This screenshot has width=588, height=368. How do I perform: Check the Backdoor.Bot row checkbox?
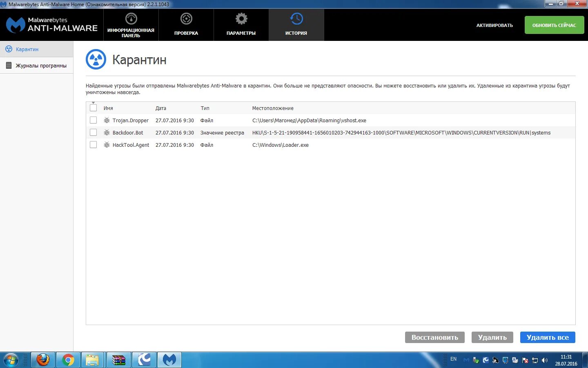click(93, 132)
